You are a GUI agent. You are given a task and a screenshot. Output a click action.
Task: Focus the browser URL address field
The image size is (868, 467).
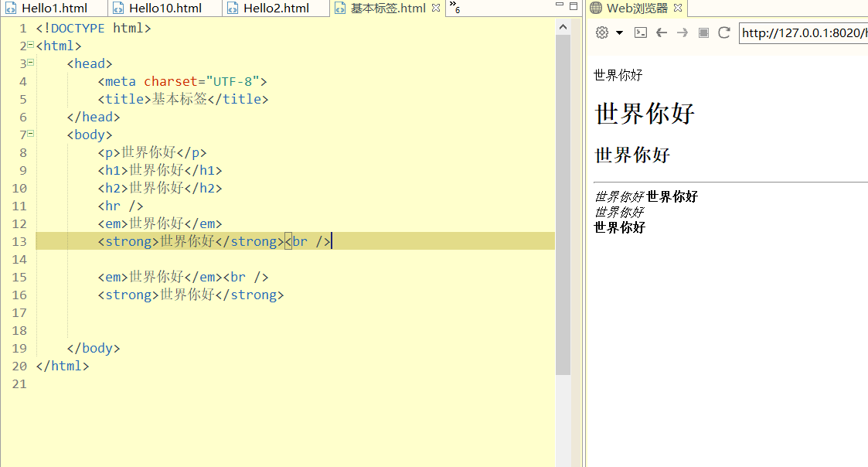[x=803, y=33]
